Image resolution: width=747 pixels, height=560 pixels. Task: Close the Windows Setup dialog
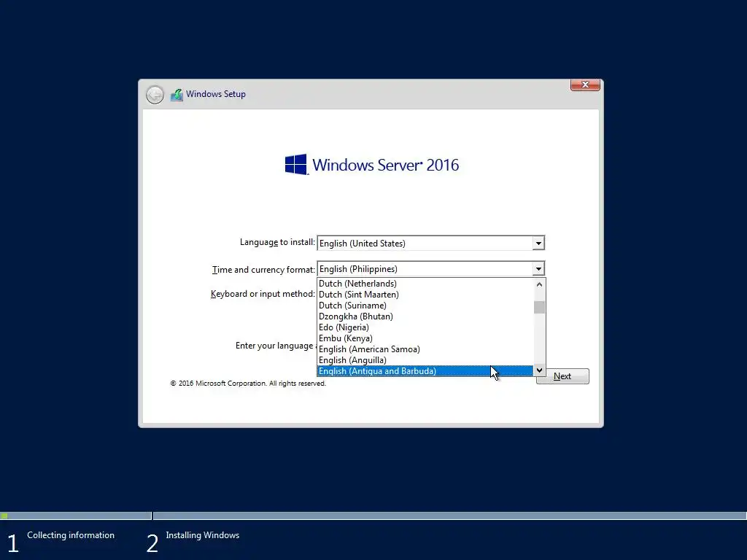point(585,85)
